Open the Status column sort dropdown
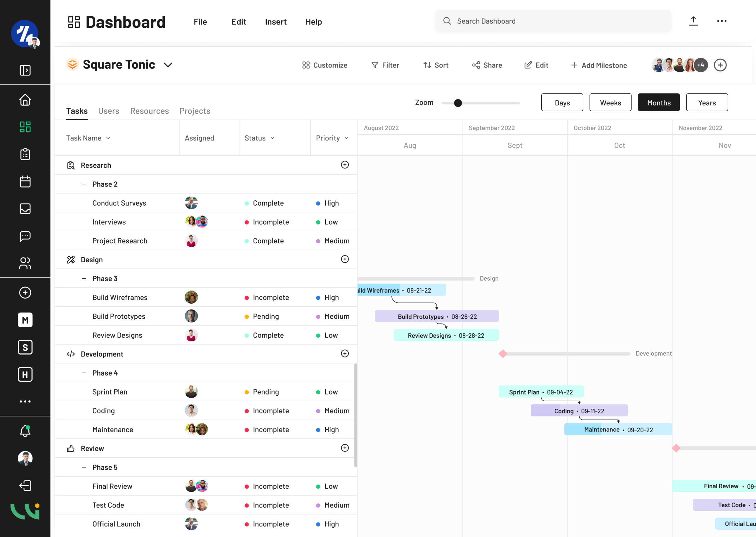The width and height of the screenshot is (756, 537). (x=273, y=138)
